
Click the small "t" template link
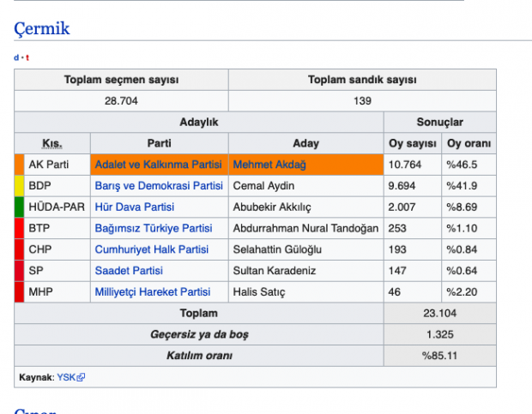click(x=27, y=57)
